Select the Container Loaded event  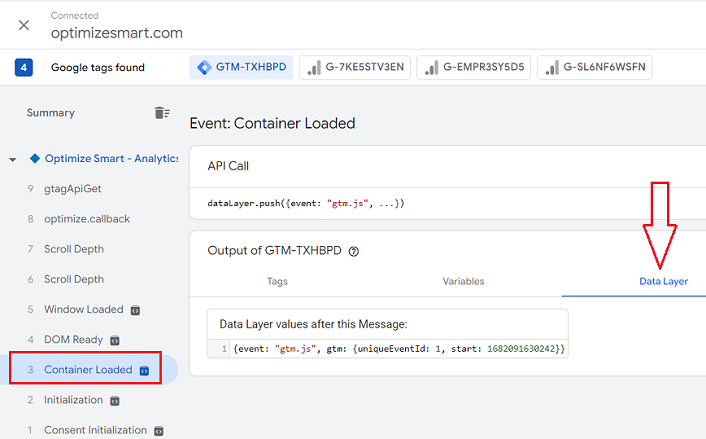tap(88, 370)
